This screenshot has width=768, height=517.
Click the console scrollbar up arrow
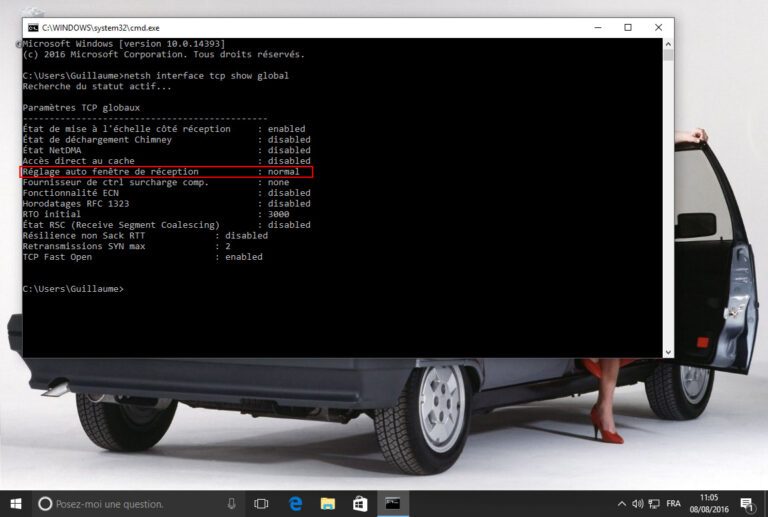coord(668,44)
